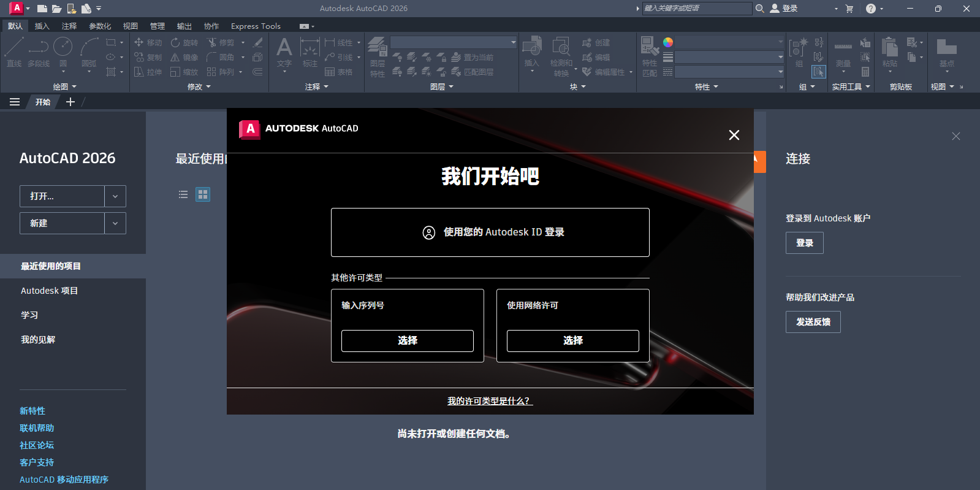Switch recent files to list view
980x490 pixels.
183,194
